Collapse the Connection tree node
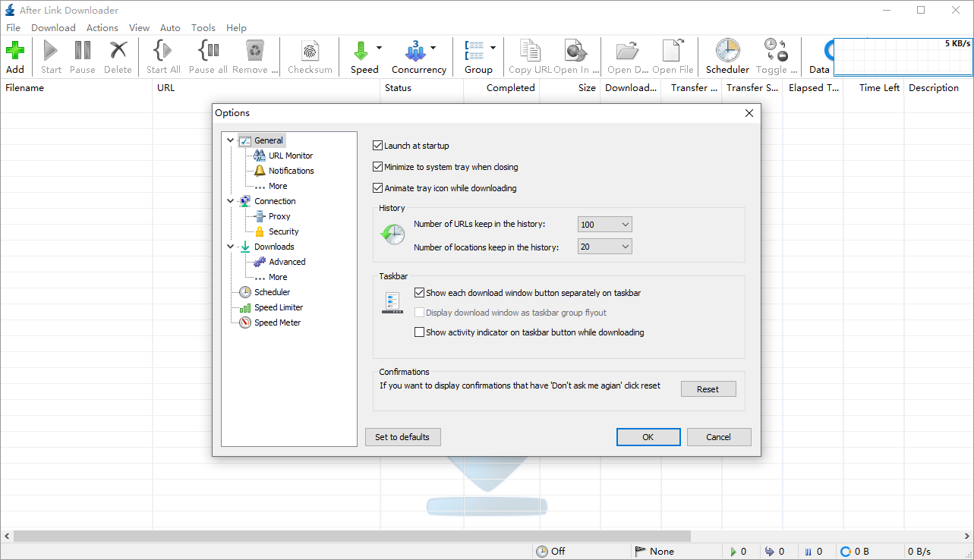Viewport: 974px width, 560px height. (x=231, y=201)
